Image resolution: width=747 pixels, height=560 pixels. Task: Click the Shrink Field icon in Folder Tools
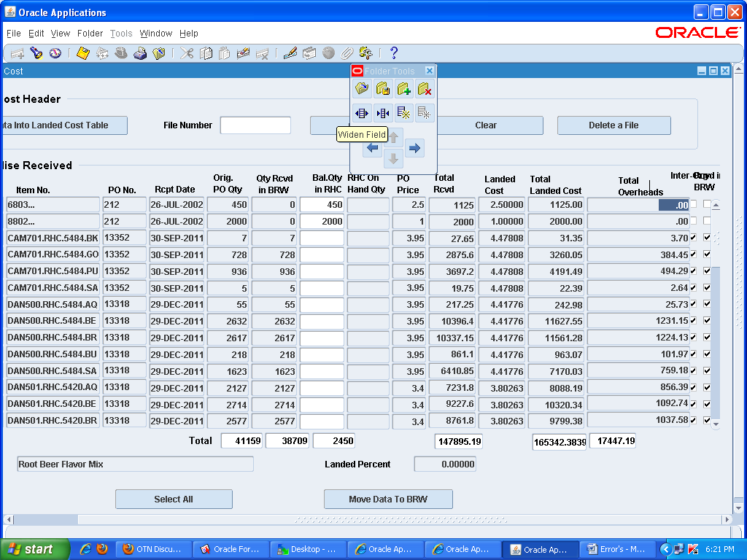point(383,113)
